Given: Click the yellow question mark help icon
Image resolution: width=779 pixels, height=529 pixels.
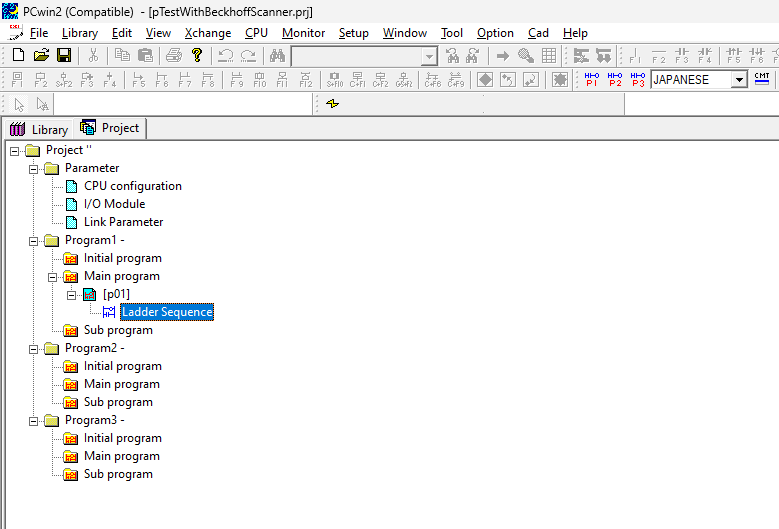Looking at the screenshot, I should tap(197, 56).
